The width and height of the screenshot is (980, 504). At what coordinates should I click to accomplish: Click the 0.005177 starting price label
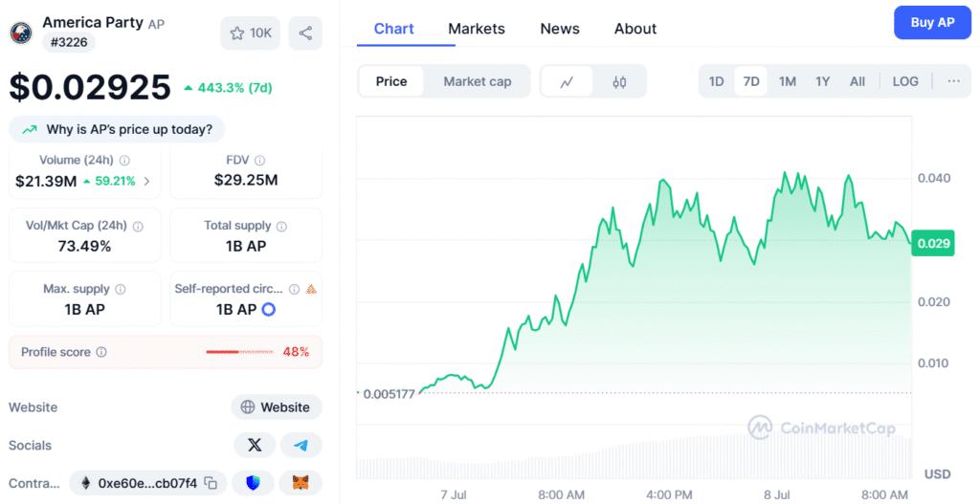coord(389,394)
